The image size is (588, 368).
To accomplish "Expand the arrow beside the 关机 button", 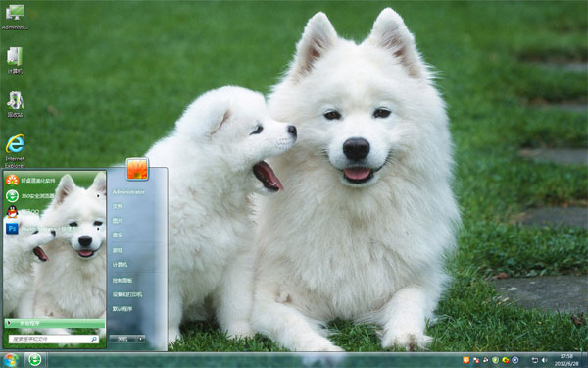I will [x=141, y=339].
